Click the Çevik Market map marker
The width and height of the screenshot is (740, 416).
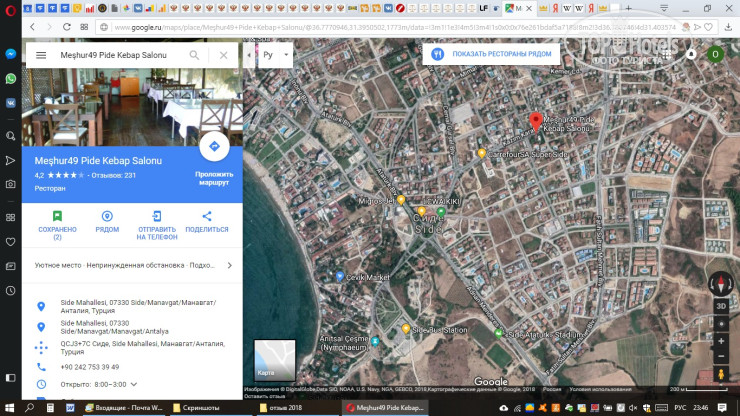[x=339, y=276]
